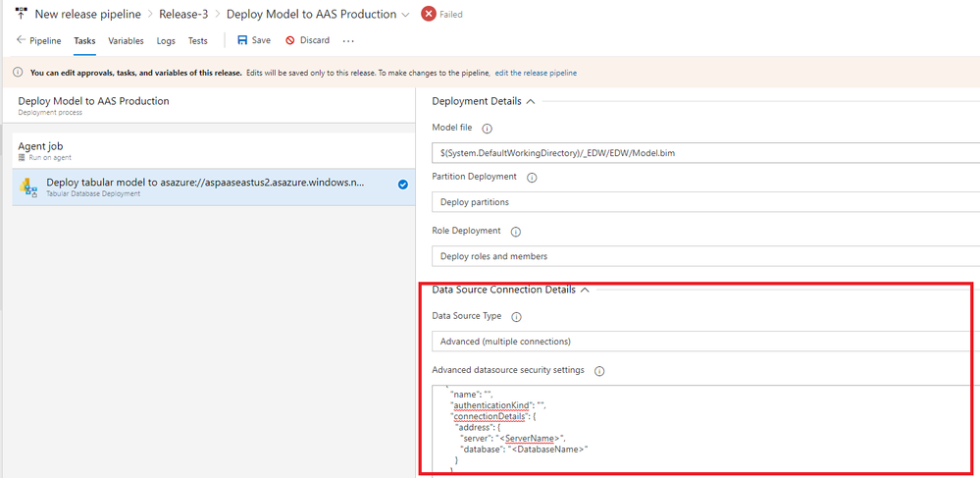The width and height of the screenshot is (980, 478).
Task: Collapse the Data Source Connection Details section
Action: click(585, 290)
